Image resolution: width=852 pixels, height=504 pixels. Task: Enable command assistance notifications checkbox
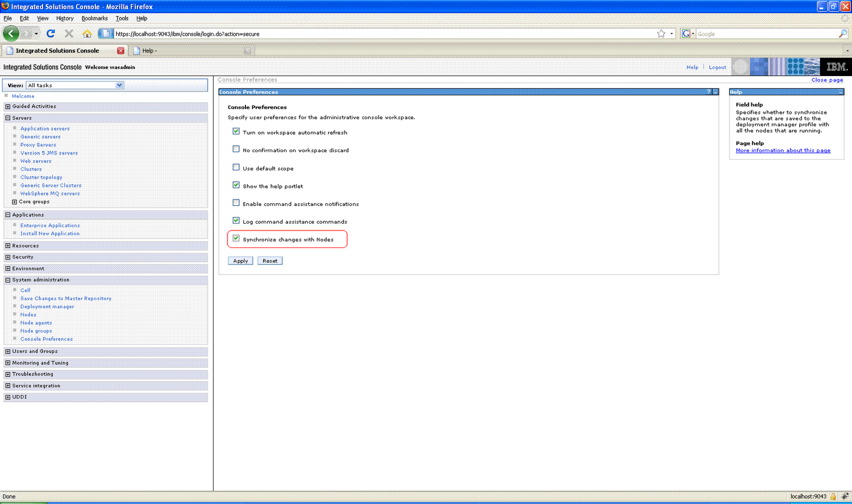click(236, 203)
